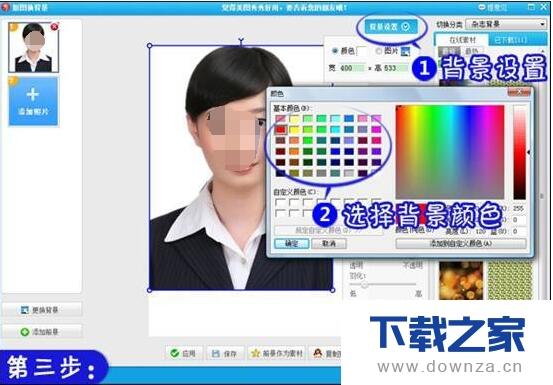Click the height field showing 533
The height and width of the screenshot is (385, 553).
[x=395, y=68]
